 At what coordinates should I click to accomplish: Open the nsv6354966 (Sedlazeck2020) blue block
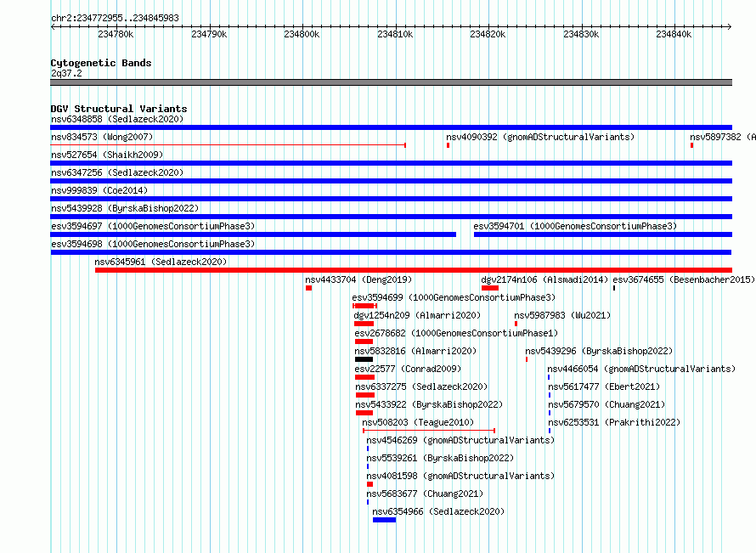(x=384, y=520)
